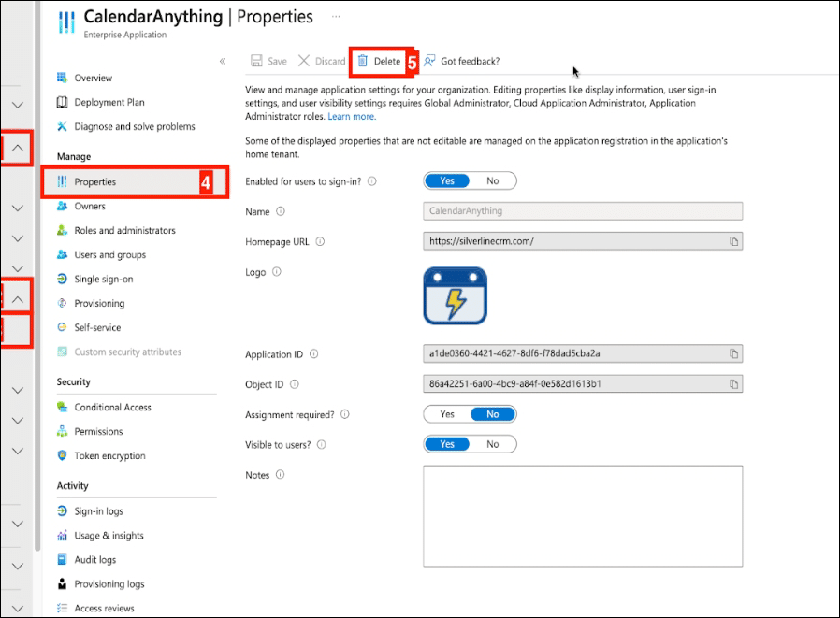Click info icon next to Logo
Image resolution: width=840 pixels, height=618 pixels.
[277, 271]
